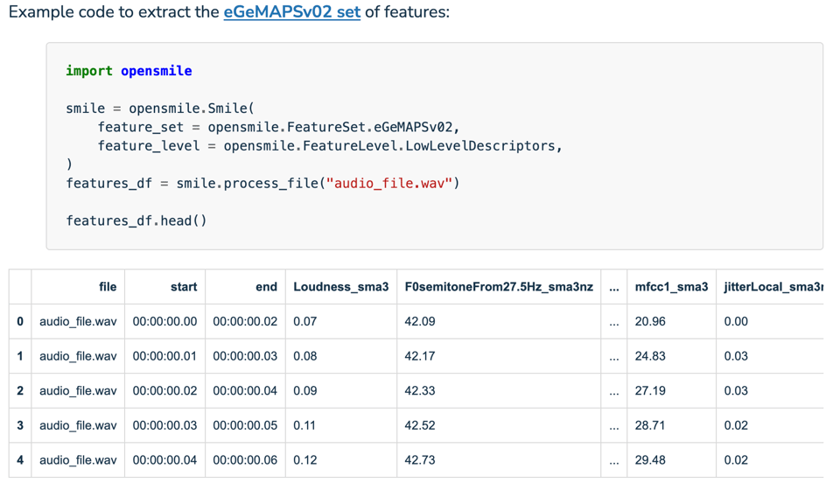The width and height of the screenshot is (840, 504).
Task: Open the eGeMAPSv02 set hyperlink
Action: (x=291, y=12)
